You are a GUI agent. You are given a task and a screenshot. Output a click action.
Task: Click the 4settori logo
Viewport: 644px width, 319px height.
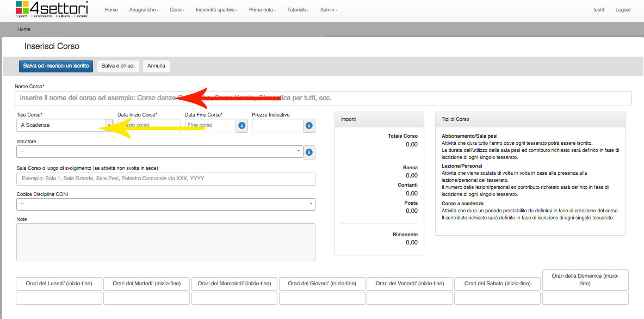pyautogui.click(x=52, y=10)
